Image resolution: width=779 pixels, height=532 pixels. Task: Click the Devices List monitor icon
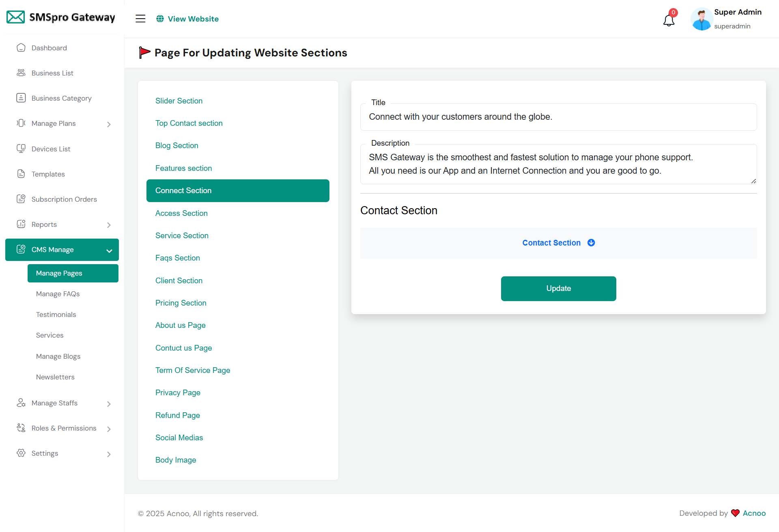[x=21, y=149]
